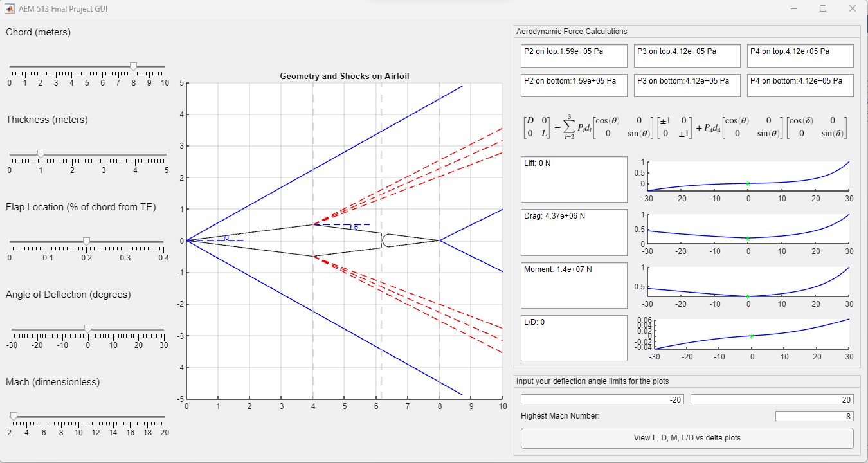Adjust the Chord slider handle
868x463 pixels.
tap(134, 66)
